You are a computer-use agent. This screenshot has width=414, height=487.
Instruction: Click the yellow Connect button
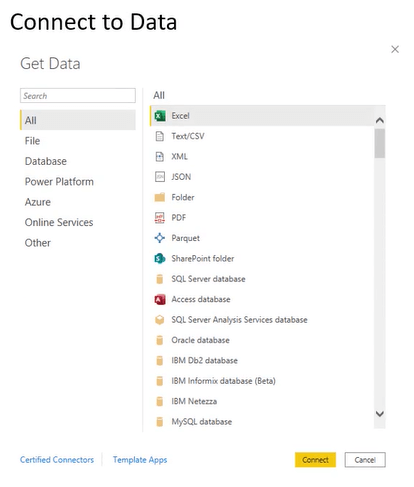[315, 460]
